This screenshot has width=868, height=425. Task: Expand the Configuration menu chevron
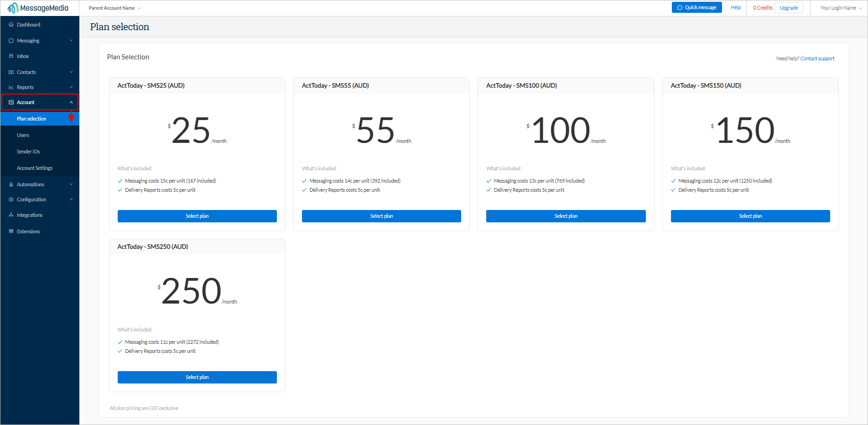[x=71, y=199]
